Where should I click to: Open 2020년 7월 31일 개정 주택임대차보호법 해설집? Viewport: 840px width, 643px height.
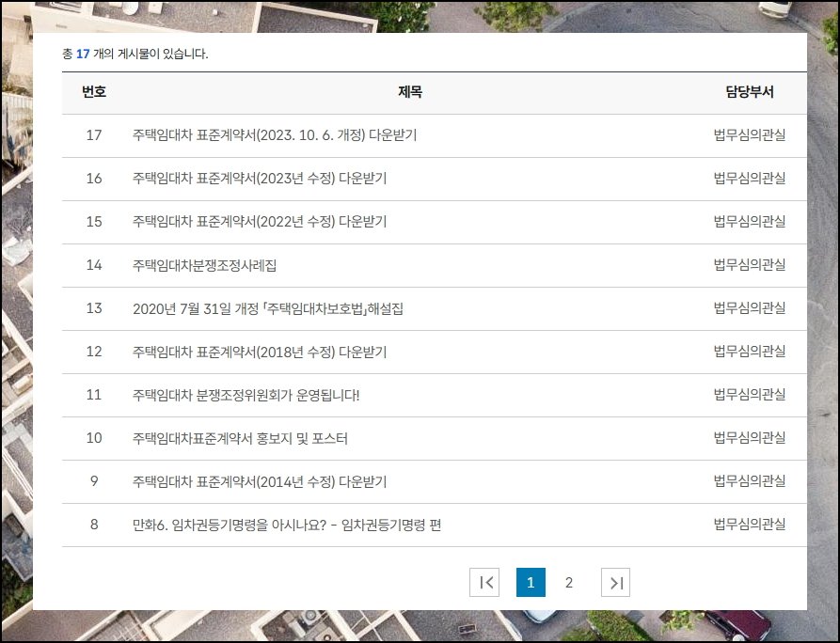[268, 308]
